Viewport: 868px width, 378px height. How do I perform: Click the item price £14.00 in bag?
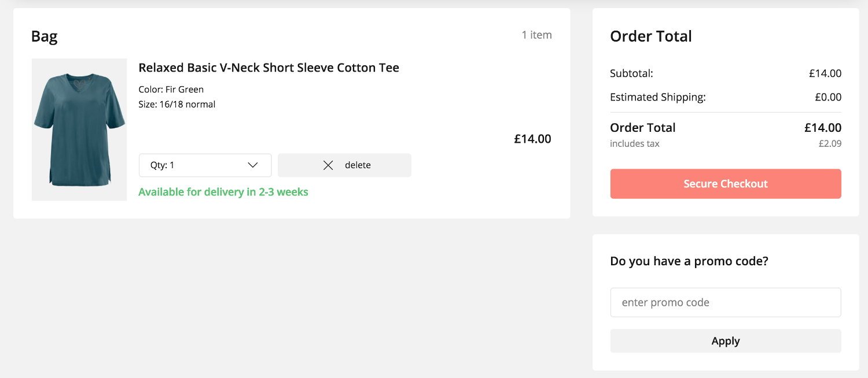coord(532,139)
